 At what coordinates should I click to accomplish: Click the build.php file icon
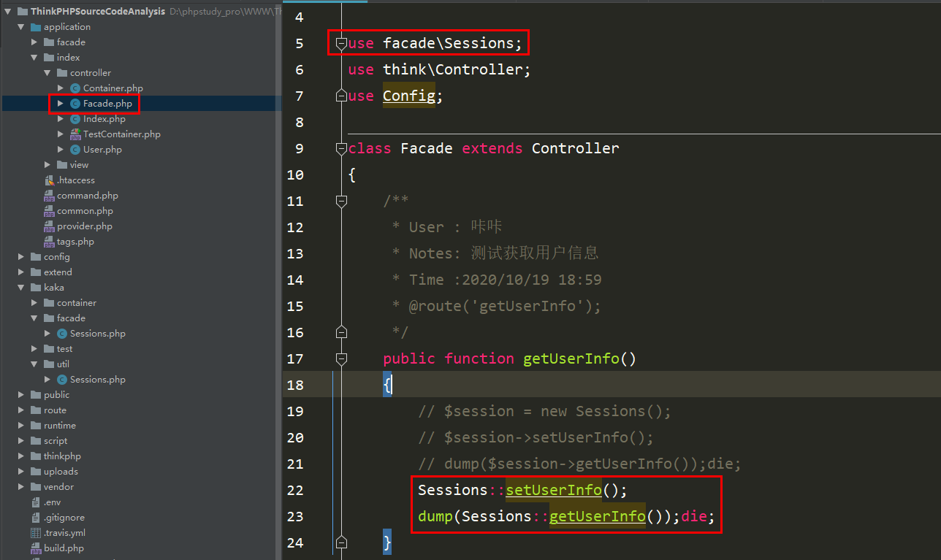[x=36, y=548]
